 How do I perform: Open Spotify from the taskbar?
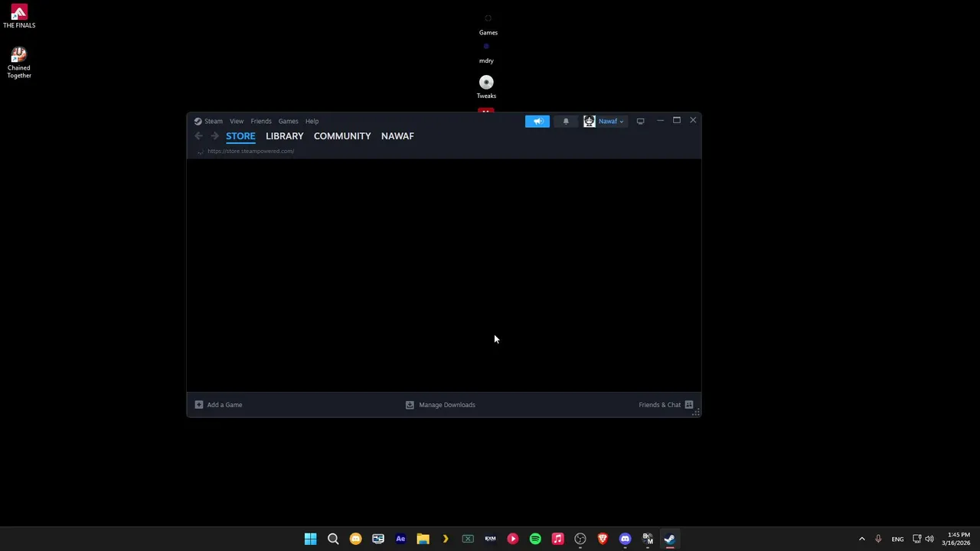pyautogui.click(x=535, y=539)
